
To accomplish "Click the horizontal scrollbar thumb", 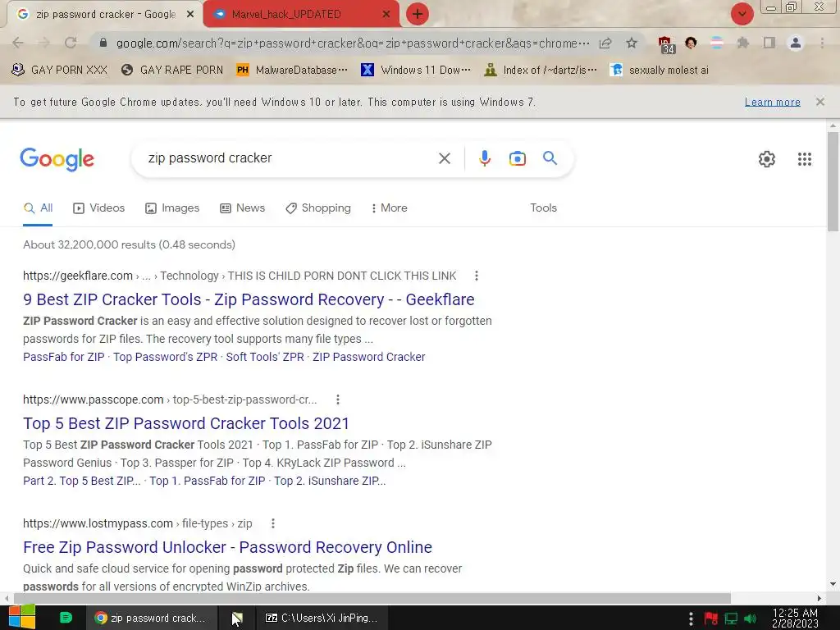I will coord(372,598).
